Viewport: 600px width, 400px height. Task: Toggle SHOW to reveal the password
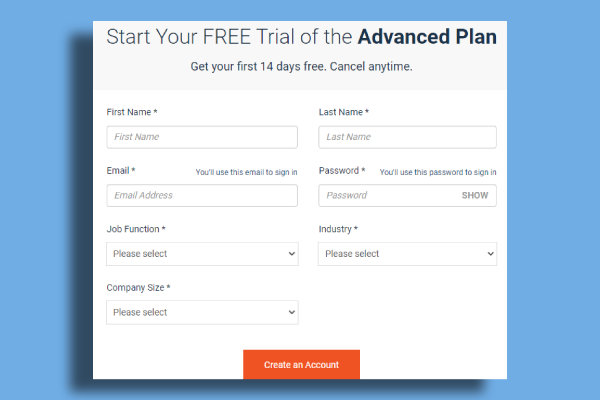click(x=475, y=195)
